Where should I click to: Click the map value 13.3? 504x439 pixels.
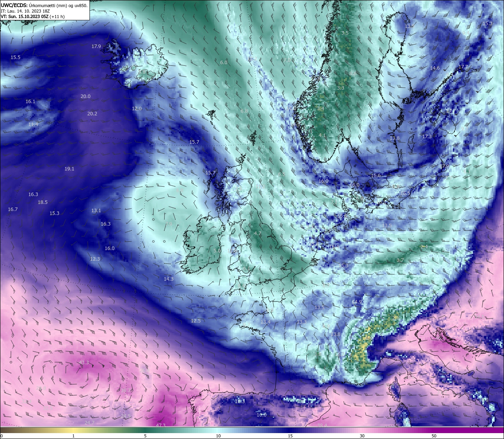(x=302, y=322)
